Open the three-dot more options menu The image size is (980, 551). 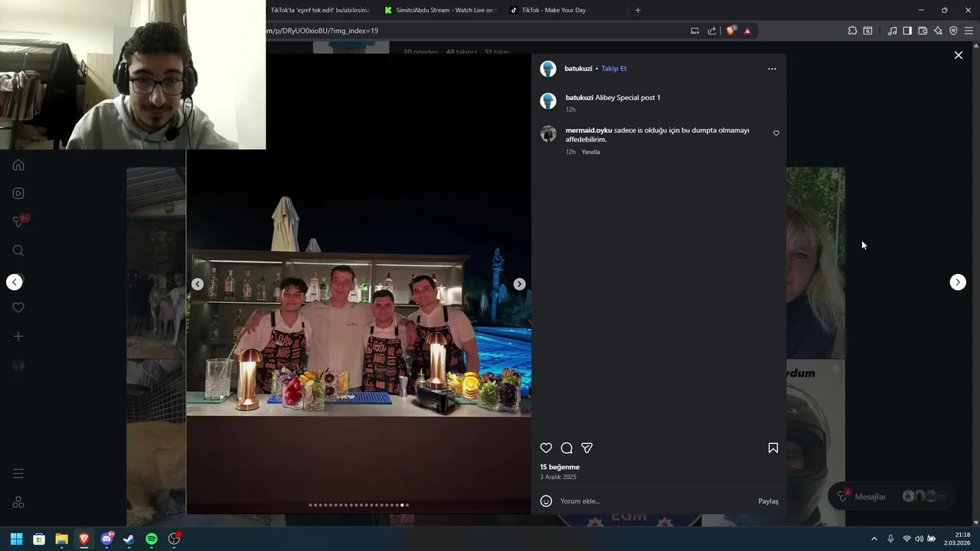[x=772, y=69]
